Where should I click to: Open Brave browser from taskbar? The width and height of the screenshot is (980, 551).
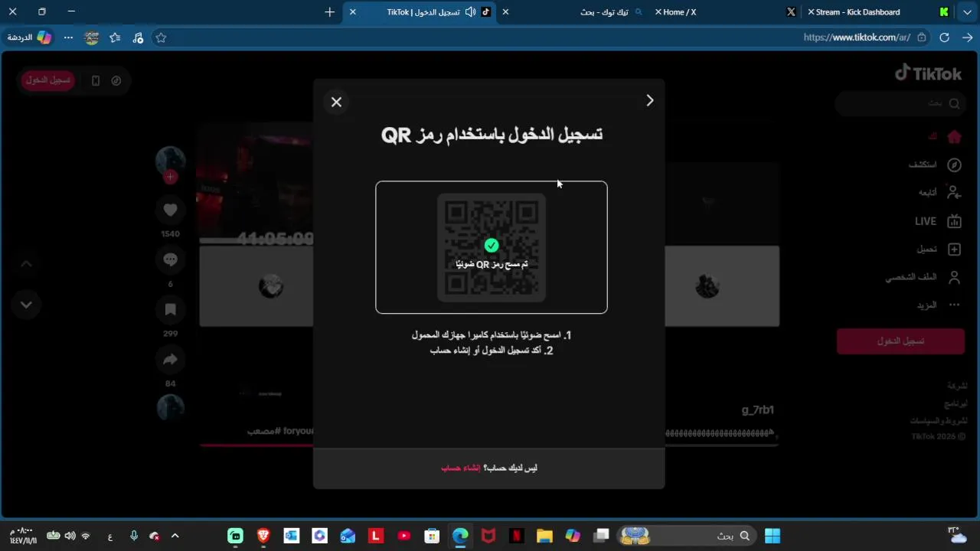click(263, 536)
